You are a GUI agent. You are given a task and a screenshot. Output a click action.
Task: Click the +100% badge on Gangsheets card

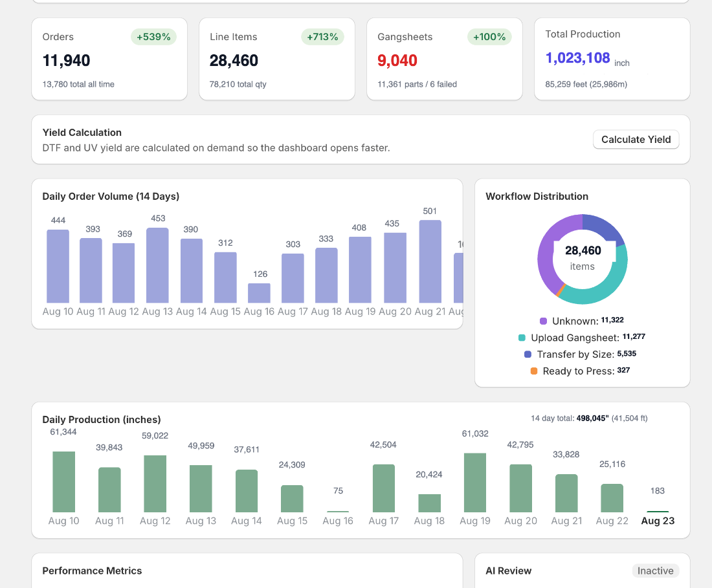[x=489, y=37]
